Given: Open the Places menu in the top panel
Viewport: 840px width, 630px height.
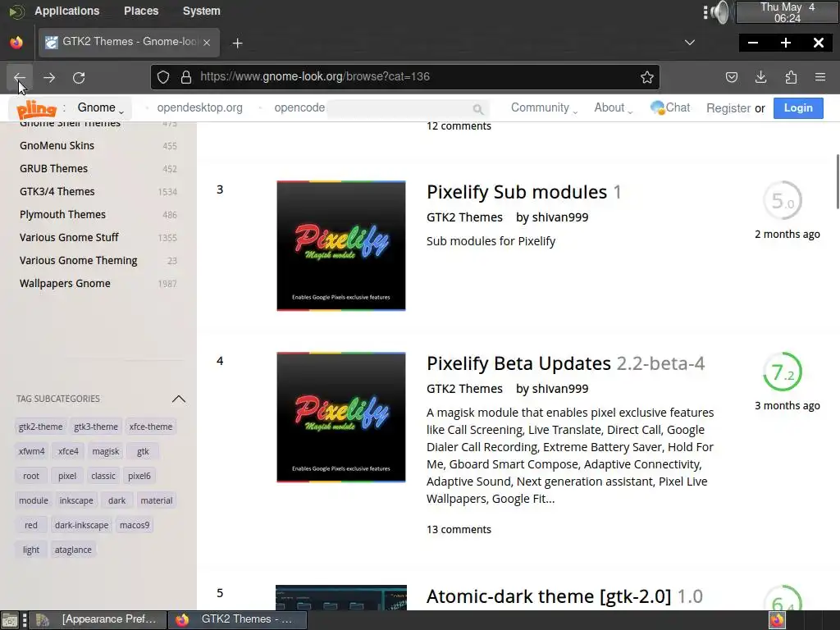Looking at the screenshot, I should pos(141,11).
